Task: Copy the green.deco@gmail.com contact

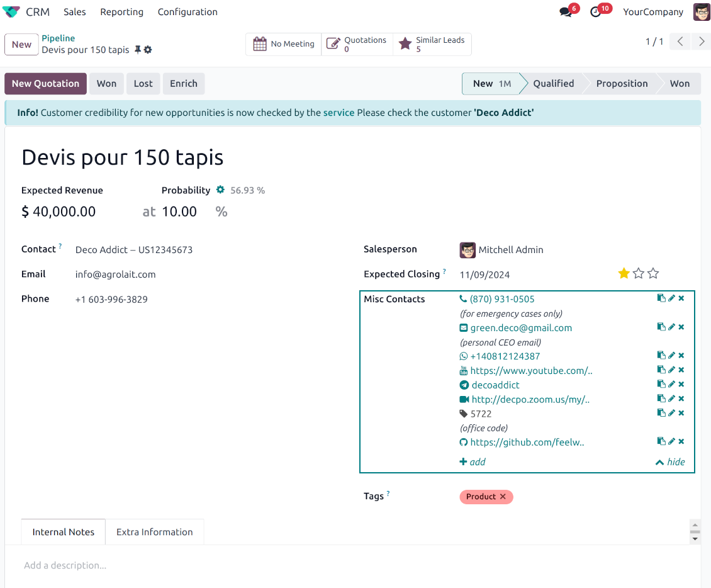Action: (x=661, y=327)
